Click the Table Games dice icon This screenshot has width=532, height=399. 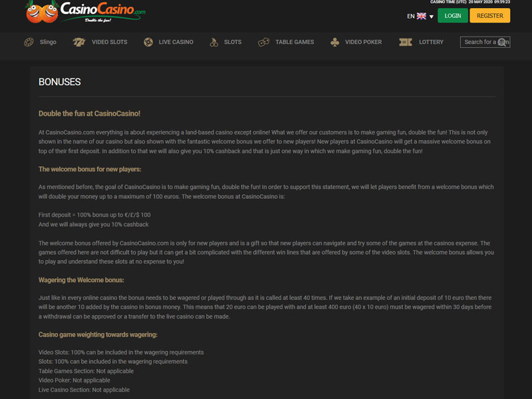(x=263, y=42)
